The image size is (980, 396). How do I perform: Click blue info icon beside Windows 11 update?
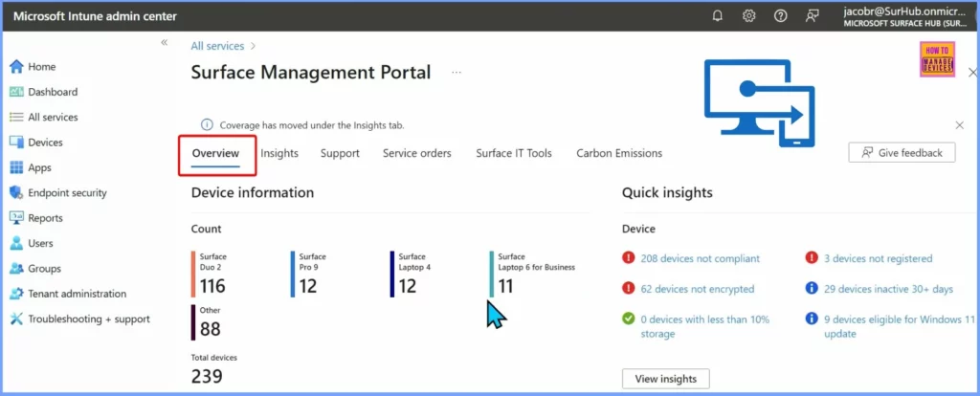[x=812, y=319]
